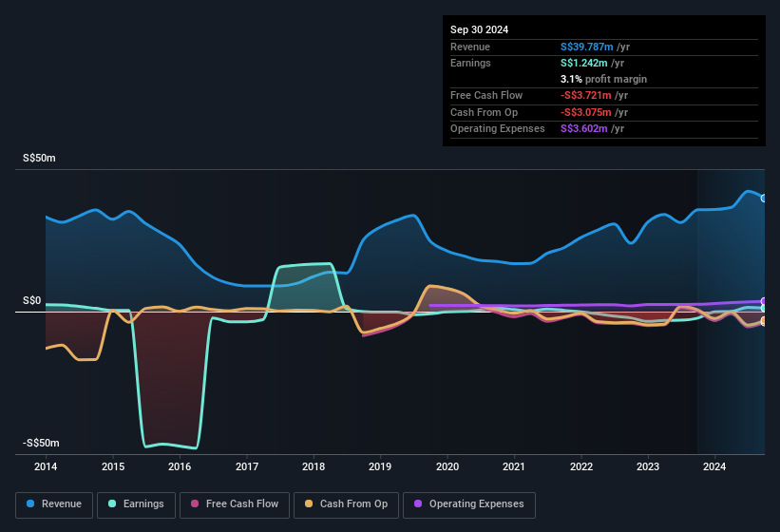Toggle the Free Cash Flow legend button
Image resolution: width=780 pixels, height=532 pixels.
click(x=235, y=504)
